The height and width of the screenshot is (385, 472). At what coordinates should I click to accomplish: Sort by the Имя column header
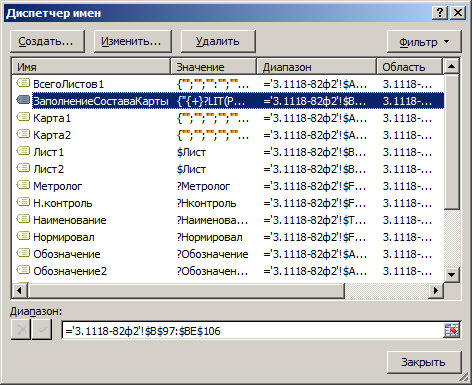pos(91,66)
